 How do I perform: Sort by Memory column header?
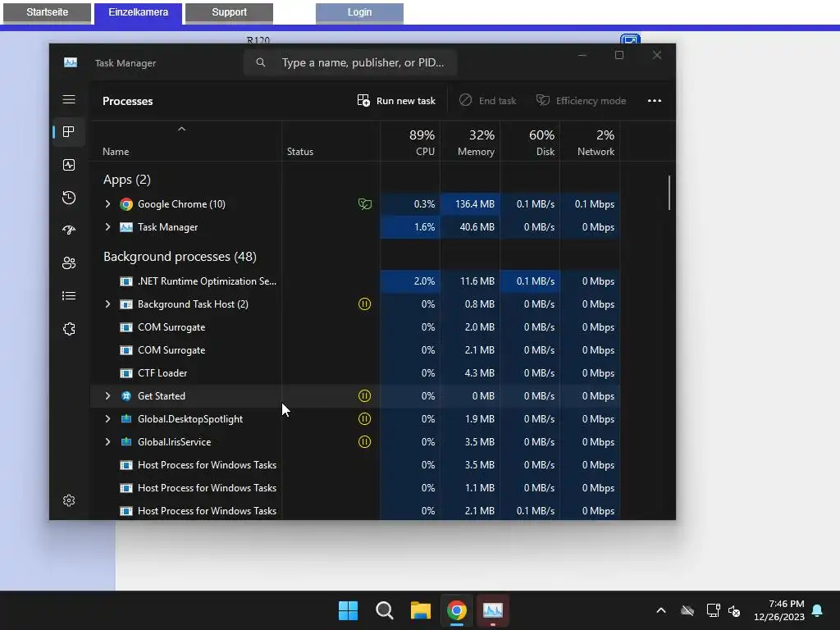coord(470,142)
